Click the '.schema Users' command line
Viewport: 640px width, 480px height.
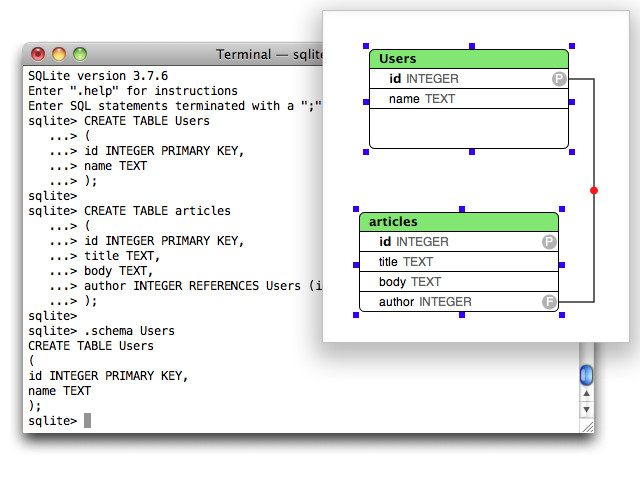point(101,331)
